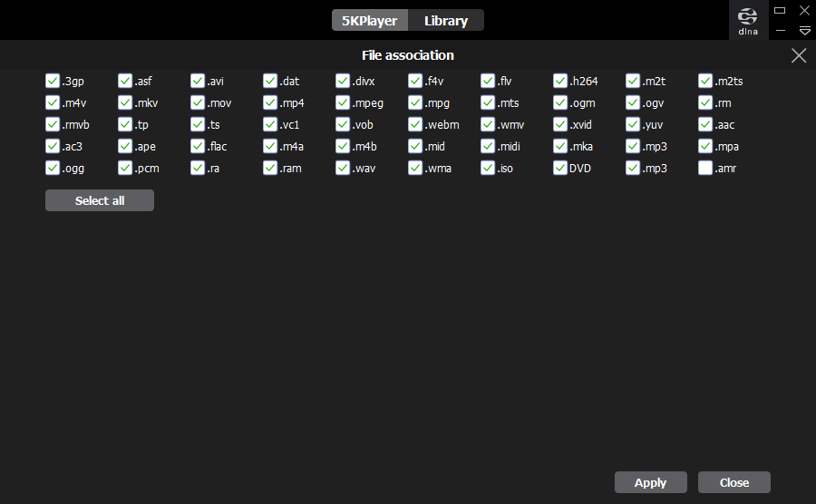Disable the .f4v association
816x504 pixels.
[x=415, y=81]
